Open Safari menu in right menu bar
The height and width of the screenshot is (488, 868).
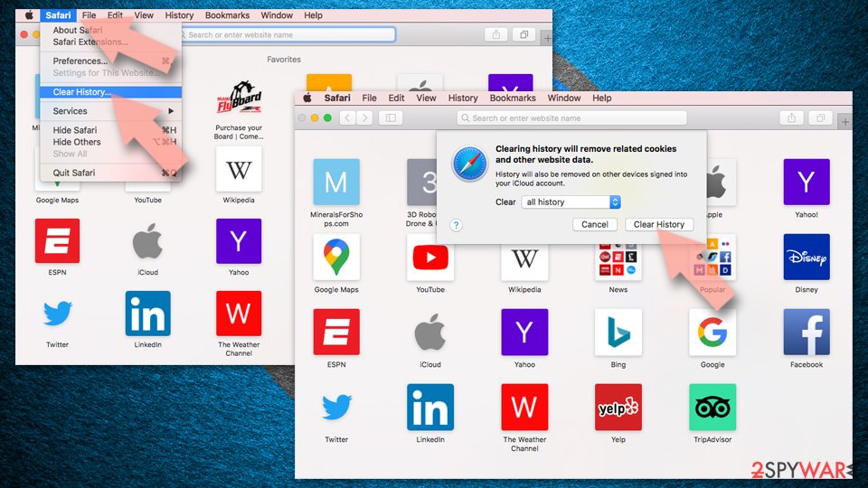[x=337, y=98]
